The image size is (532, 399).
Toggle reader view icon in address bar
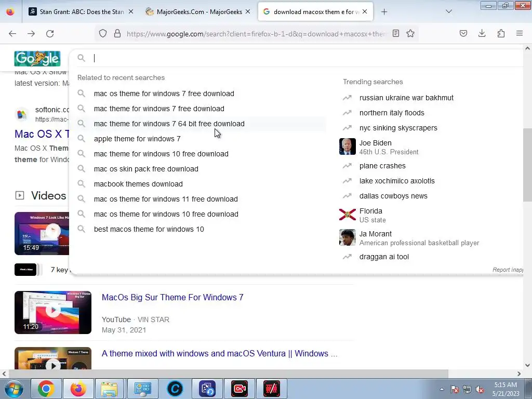395,34
